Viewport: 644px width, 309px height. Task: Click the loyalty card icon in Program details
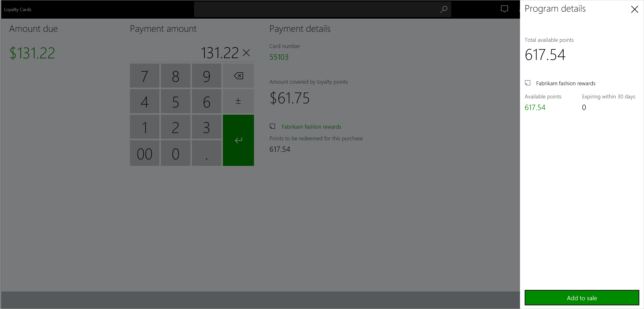click(527, 83)
